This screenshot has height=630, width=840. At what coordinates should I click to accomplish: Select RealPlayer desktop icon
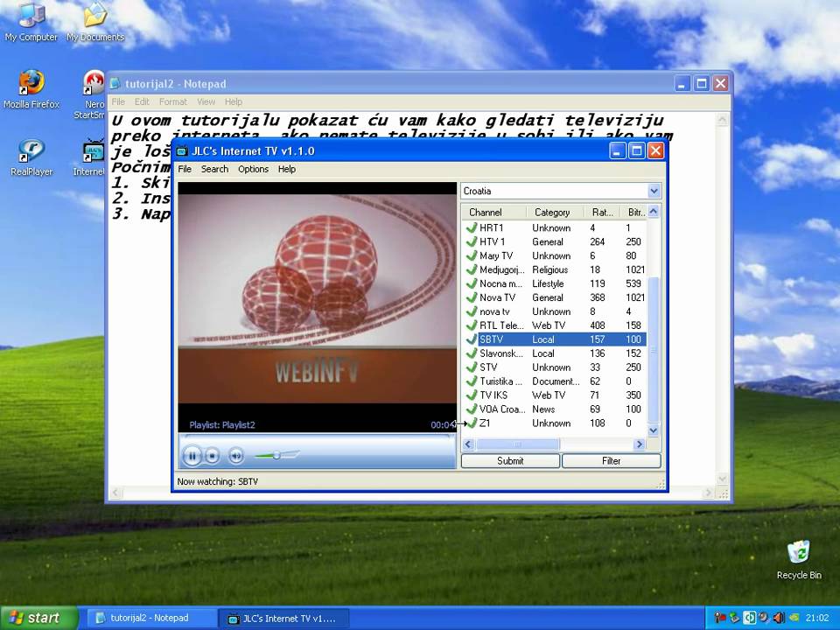(x=31, y=157)
